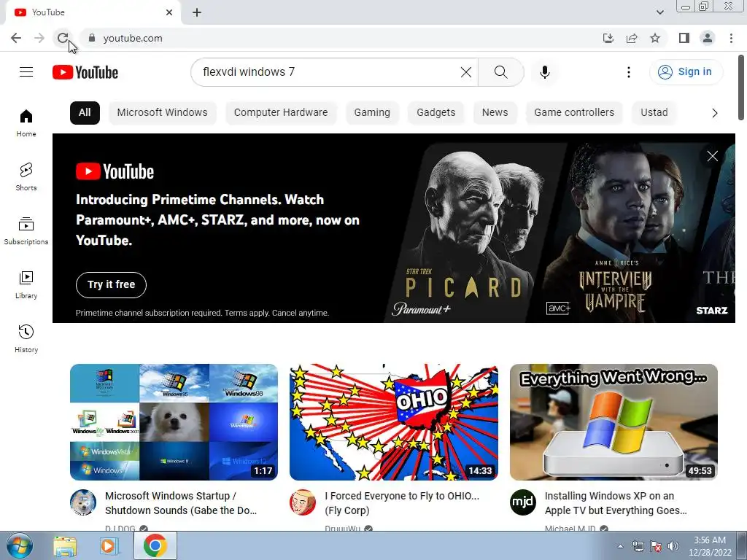Reload the page with the refresh icon
The width and height of the screenshot is (747, 560).
(63, 38)
